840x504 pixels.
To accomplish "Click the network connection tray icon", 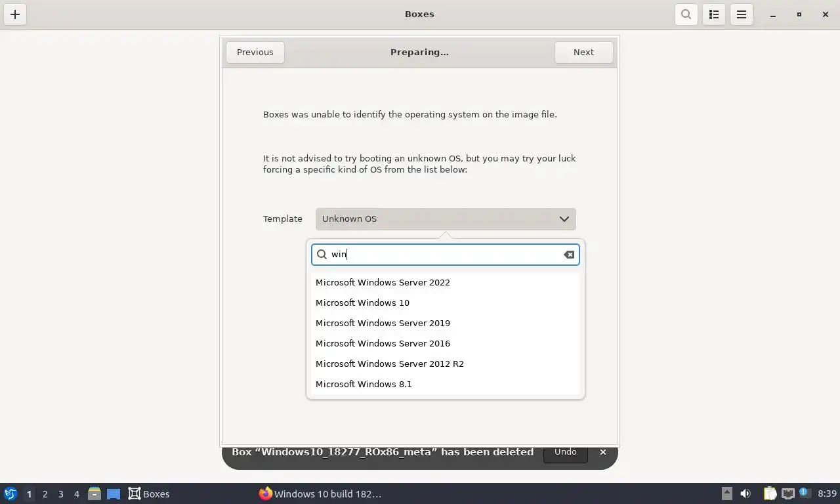I will (x=787, y=494).
